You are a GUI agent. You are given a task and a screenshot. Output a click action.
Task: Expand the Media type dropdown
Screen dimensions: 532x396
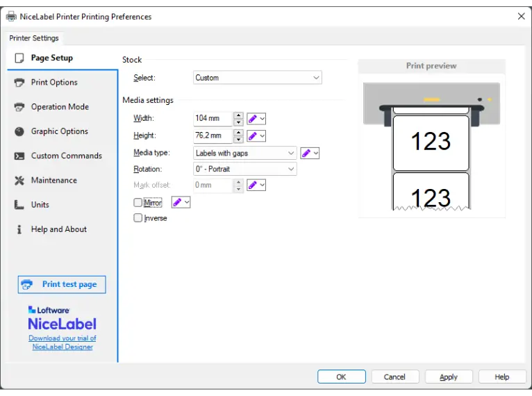pos(244,153)
